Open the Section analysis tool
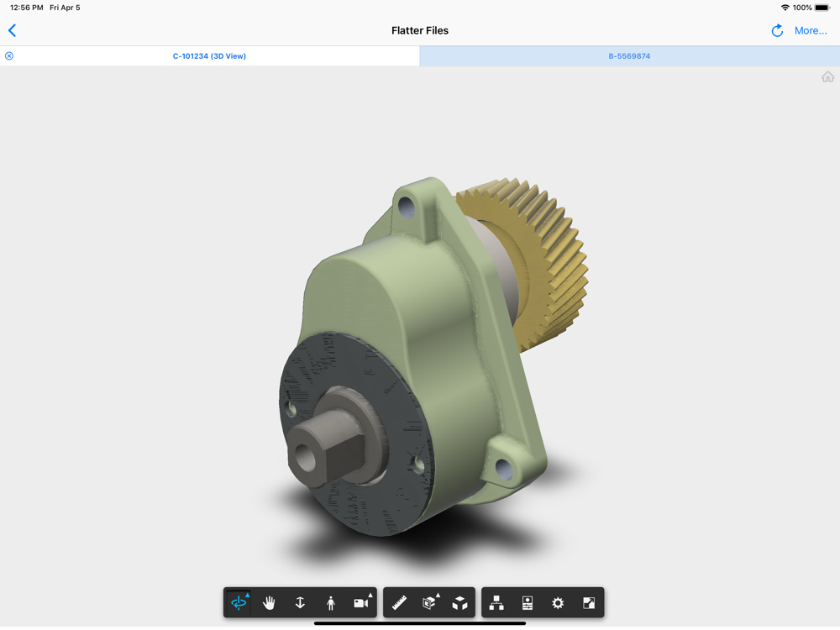This screenshot has width=840, height=630. click(x=430, y=603)
